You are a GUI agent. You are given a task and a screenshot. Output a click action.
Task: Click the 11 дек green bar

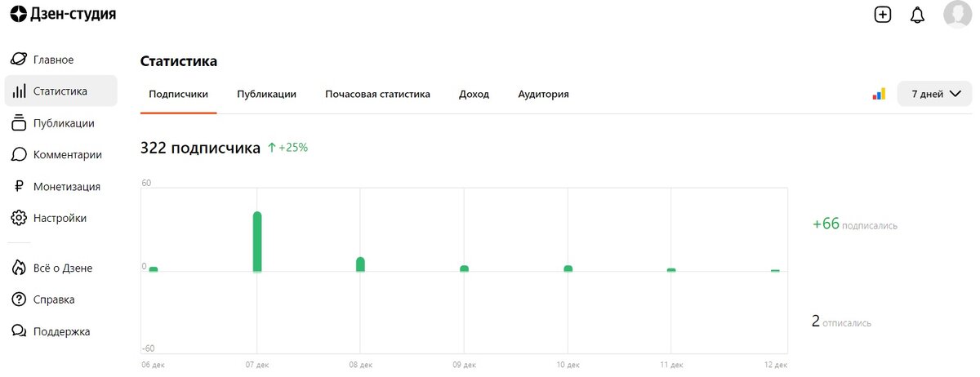(671, 269)
